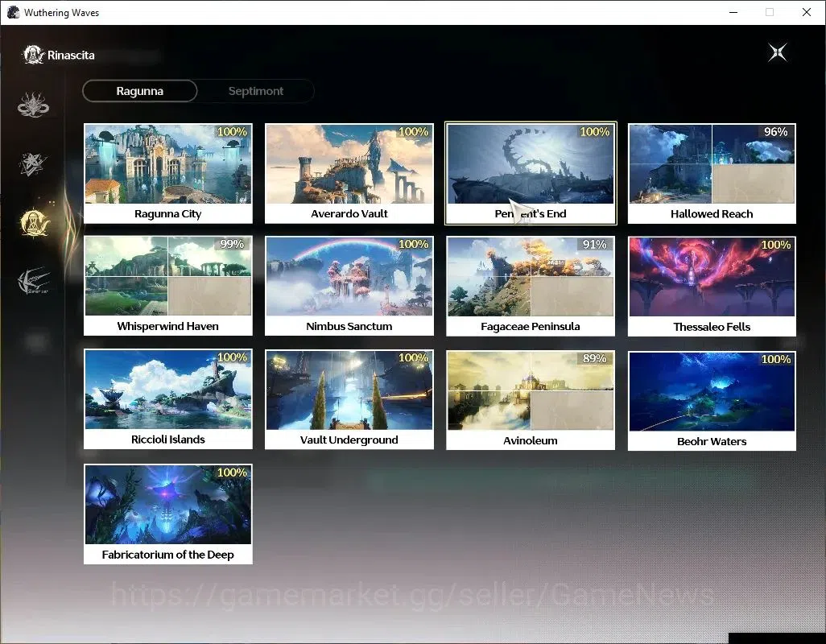The width and height of the screenshot is (826, 644).
Task: Open the Thessaleo Fells card
Action: tap(712, 287)
